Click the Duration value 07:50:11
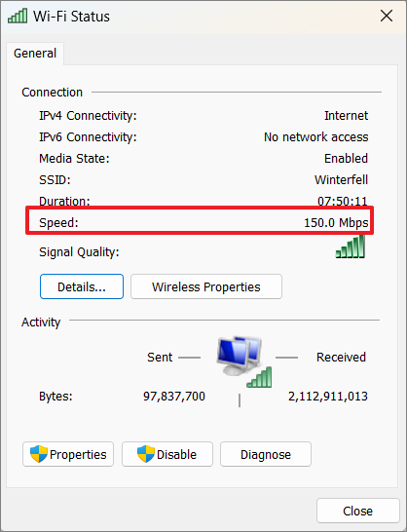The image size is (407, 532). pyautogui.click(x=342, y=201)
